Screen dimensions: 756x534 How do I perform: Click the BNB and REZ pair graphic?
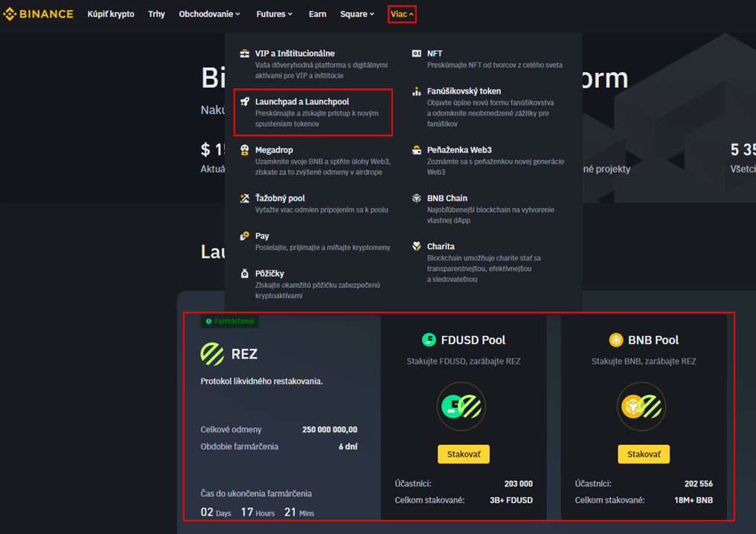click(x=641, y=406)
